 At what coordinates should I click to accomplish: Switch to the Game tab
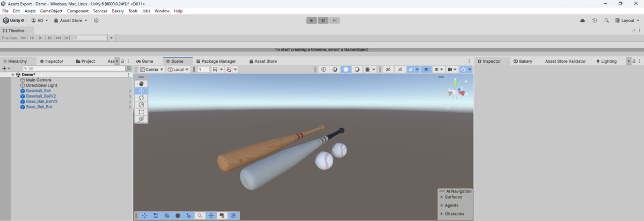point(144,61)
